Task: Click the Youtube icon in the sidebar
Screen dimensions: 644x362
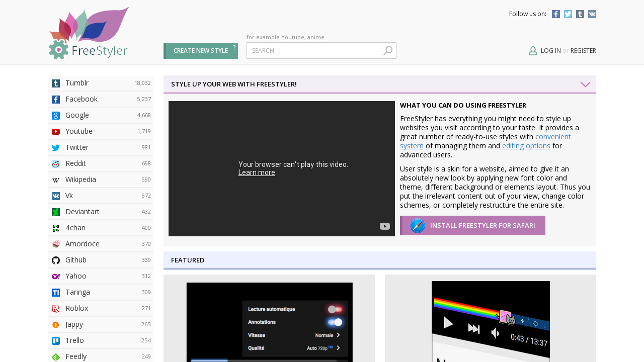Action: (x=56, y=132)
